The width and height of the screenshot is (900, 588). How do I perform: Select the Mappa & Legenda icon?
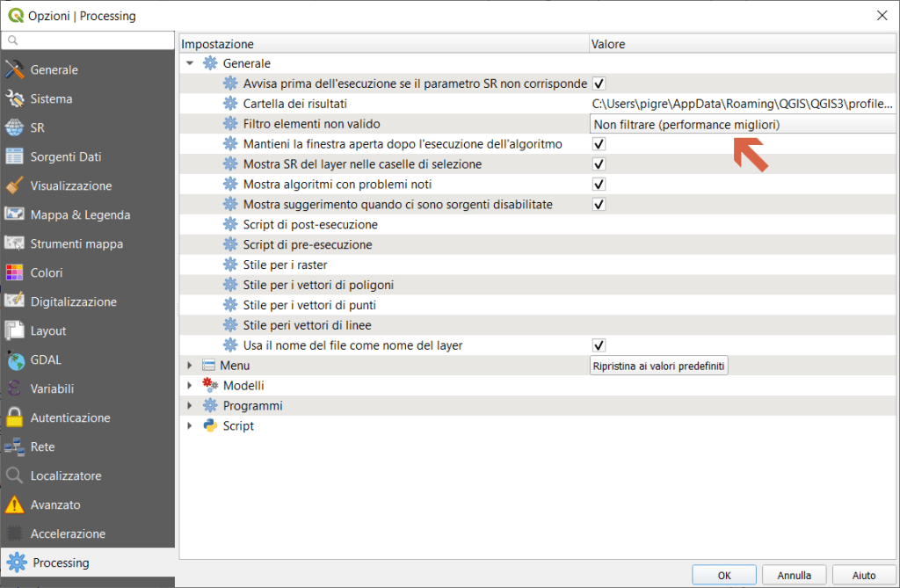coord(15,215)
